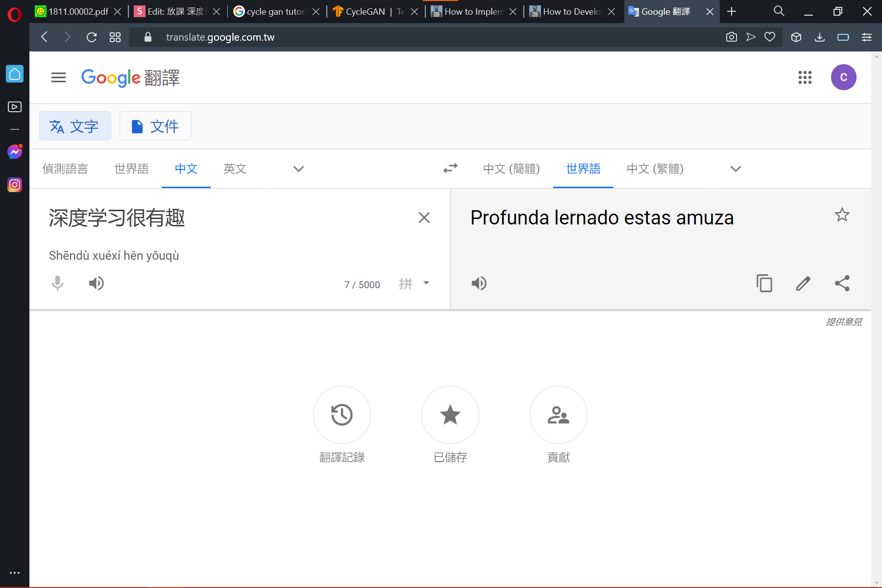882x588 pixels.
Task: Select 世界語 as target language
Action: pyautogui.click(x=583, y=169)
